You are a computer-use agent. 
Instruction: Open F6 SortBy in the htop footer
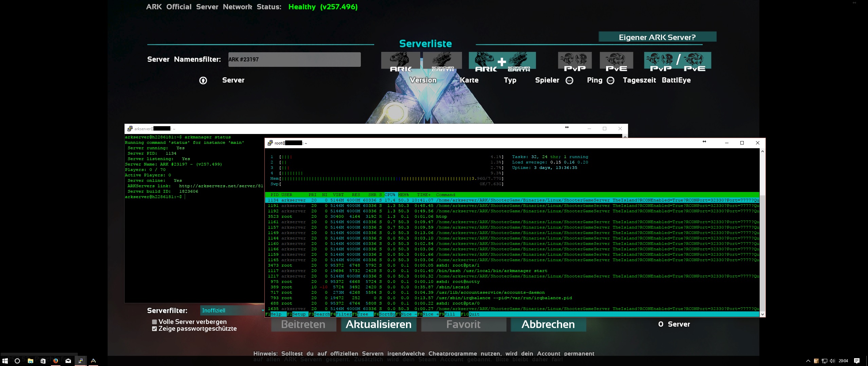point(385,314)
